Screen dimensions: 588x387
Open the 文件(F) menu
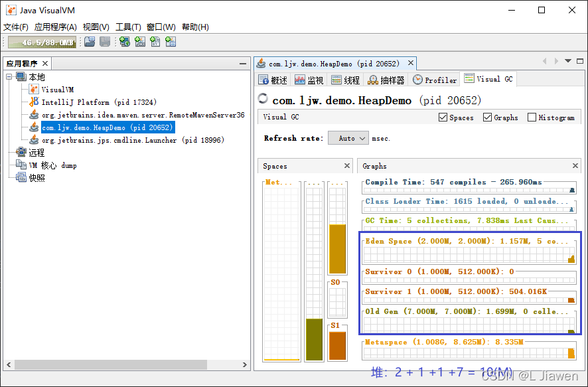[16, 27]
